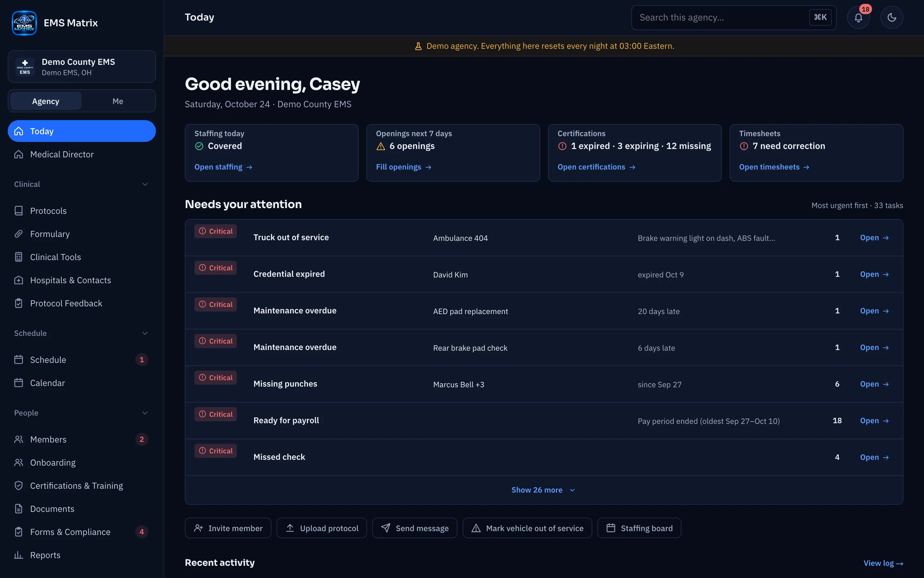This screenshot has width=924, height=578.
Task: Click Mark vehicle out of service
Action: (x=527, y=528)
